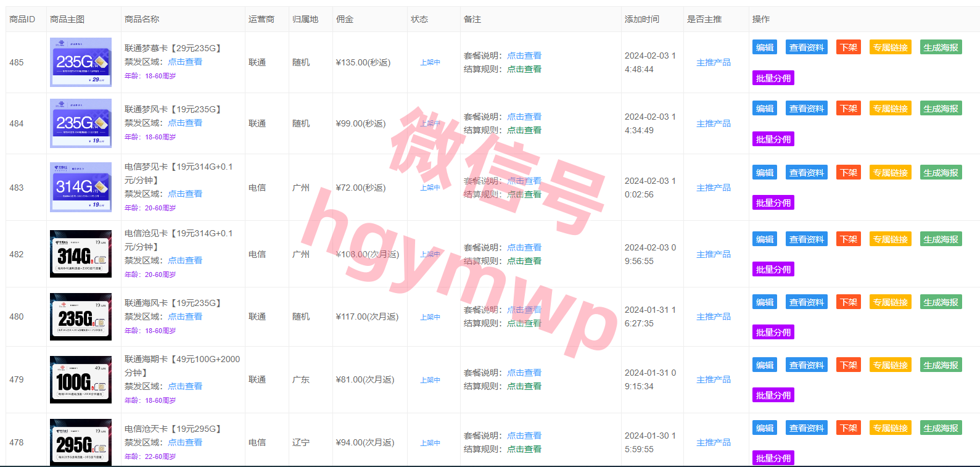980x467 pixels.
Task: Toggle 主推产品 for product 482
Action: 714,254
